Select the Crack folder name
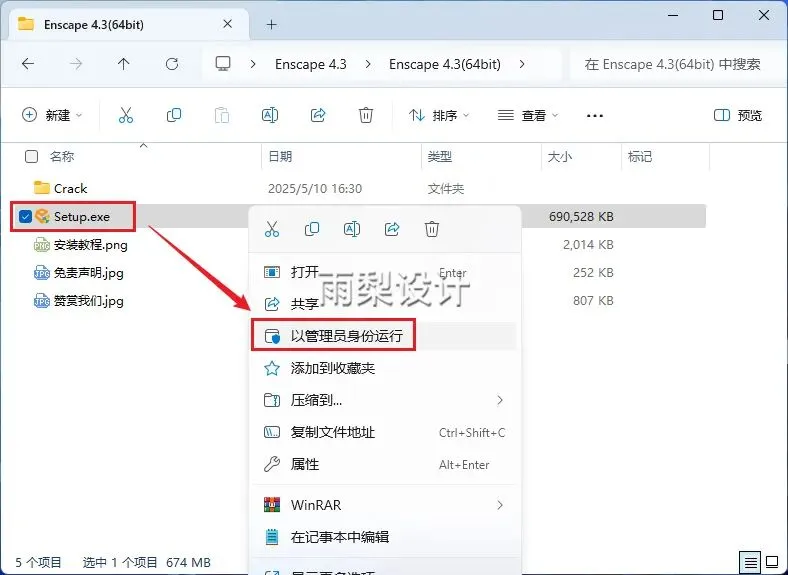The height and width of the screenshot is (575, 788). point(70,188)
